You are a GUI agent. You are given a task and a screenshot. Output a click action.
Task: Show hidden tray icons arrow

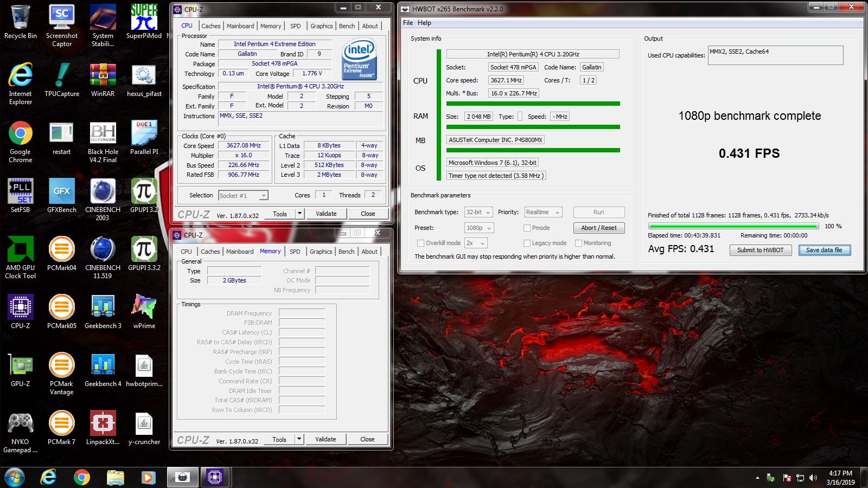757,478
